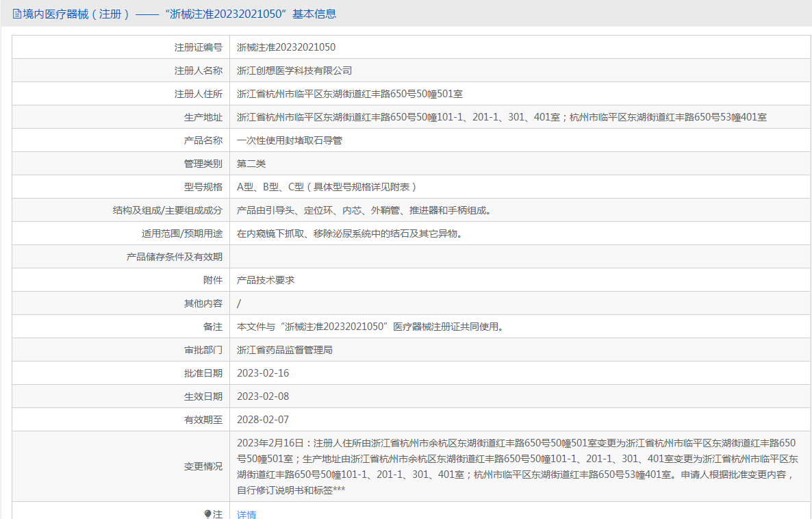This screenshot has height=519, width=812.
Task: Select product name 一次性使用封堵取石导管
Action: [290, 140]
